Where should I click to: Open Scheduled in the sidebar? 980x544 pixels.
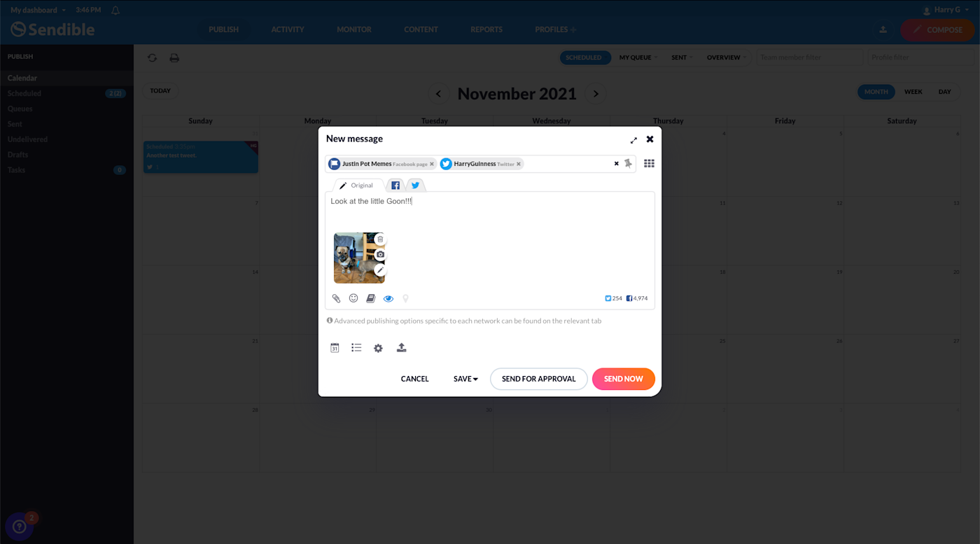point(66,93)
